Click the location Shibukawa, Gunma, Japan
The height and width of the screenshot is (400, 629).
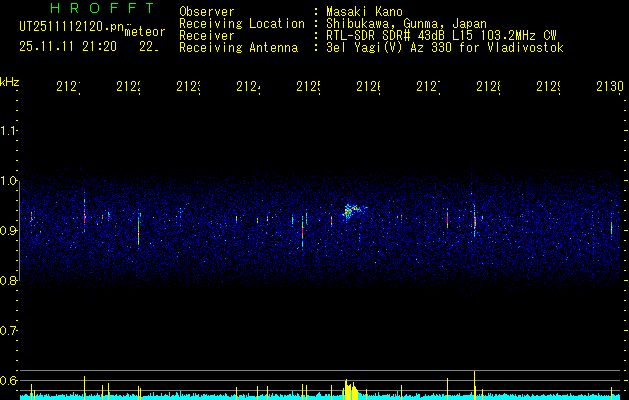406,24
